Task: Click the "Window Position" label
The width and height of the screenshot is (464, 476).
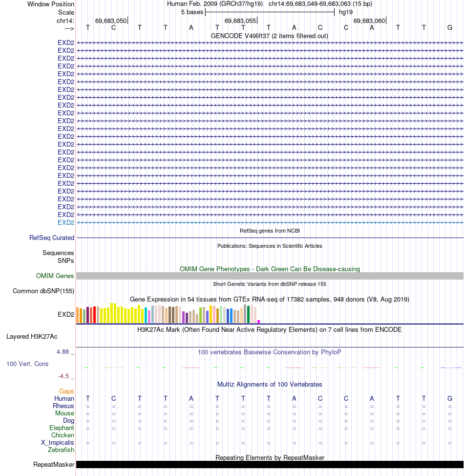Action: 51,4
